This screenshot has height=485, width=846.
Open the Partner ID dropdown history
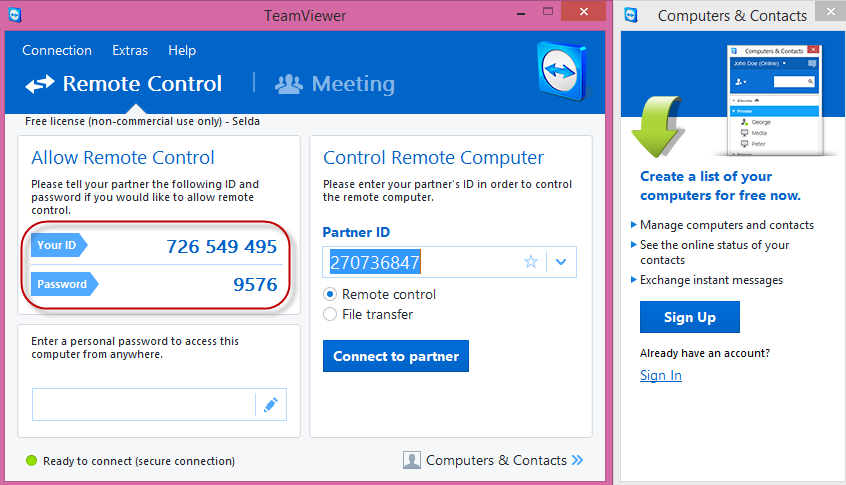pyautogui.click(x=561, y=262)
